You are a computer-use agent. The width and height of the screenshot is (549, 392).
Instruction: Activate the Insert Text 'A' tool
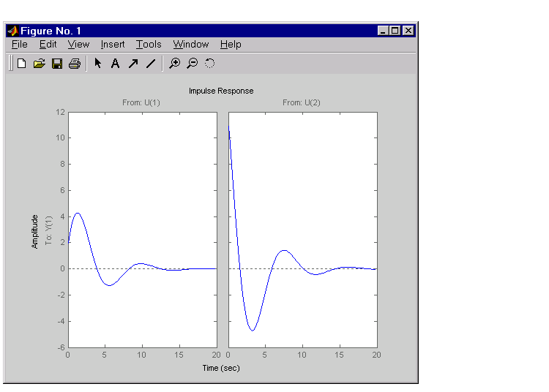[115, 64]
